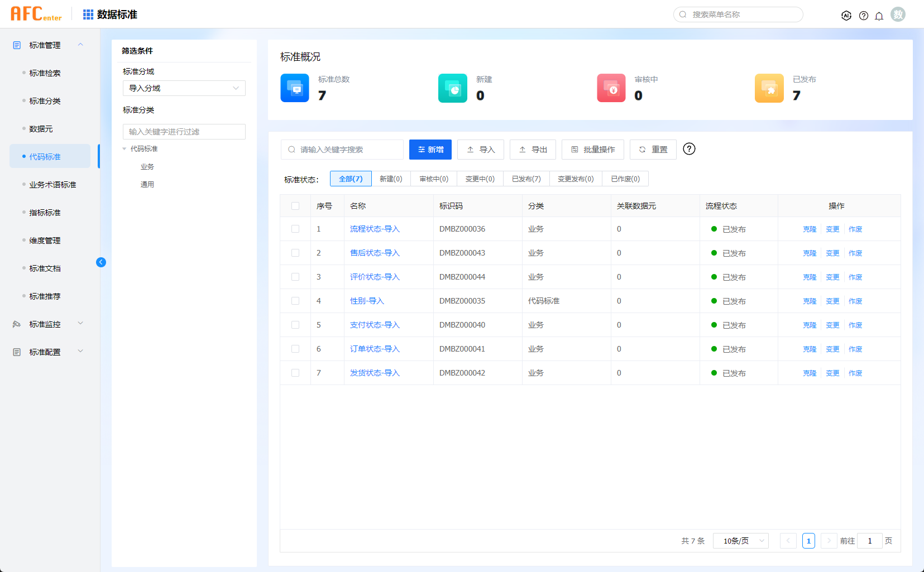Switch to the 已发布(7) status tab
Viewport: 924px width, 572px height.
526,179
